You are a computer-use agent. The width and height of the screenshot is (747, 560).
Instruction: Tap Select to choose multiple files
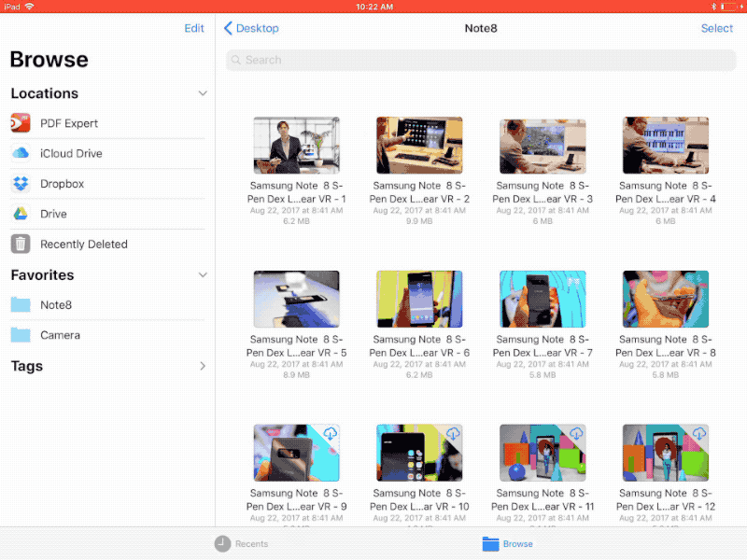717,28
